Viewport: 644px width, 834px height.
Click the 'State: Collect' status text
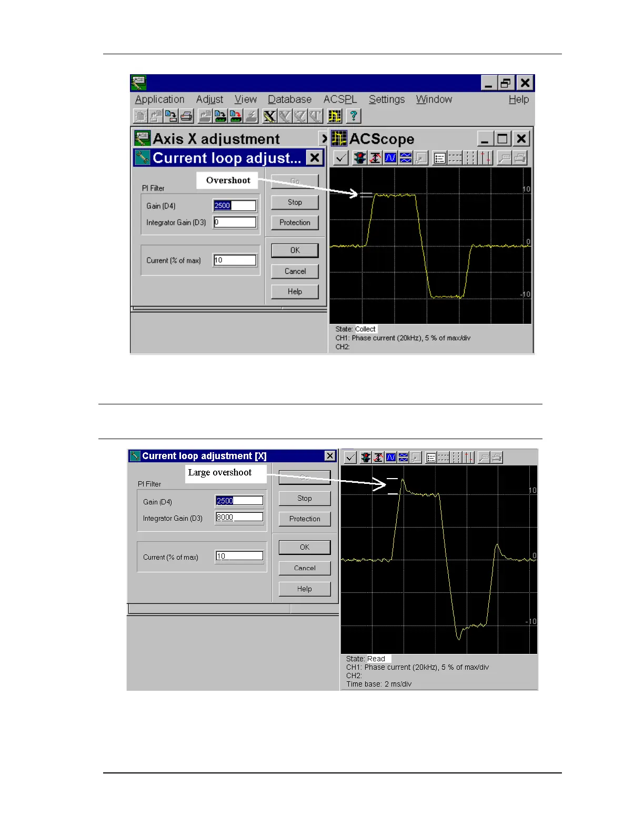point(356,329)
